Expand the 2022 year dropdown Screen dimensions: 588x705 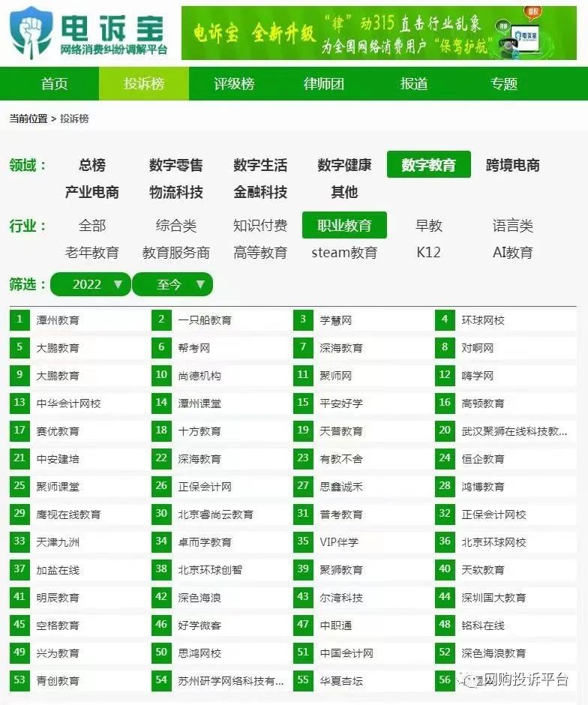[91, 285]
